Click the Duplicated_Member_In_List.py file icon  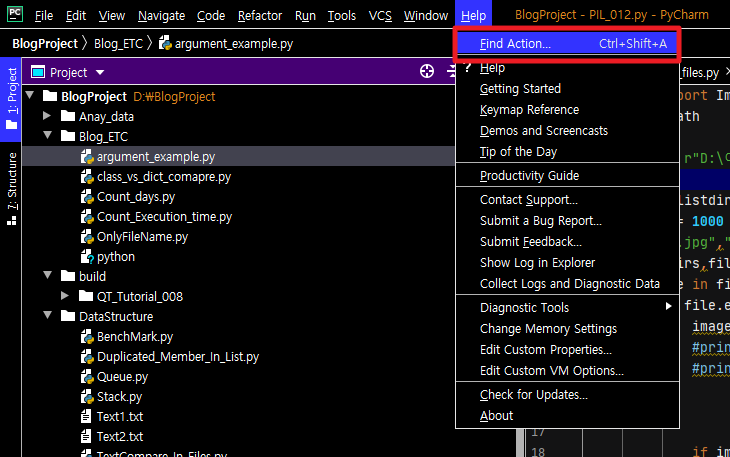click(87, 357)
